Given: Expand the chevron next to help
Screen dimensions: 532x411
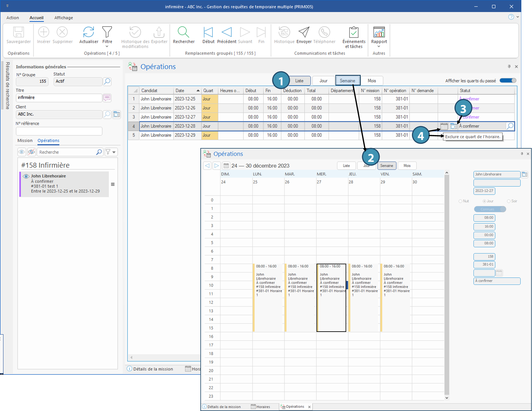Looking at the screenshot, I should pos(518,17).
